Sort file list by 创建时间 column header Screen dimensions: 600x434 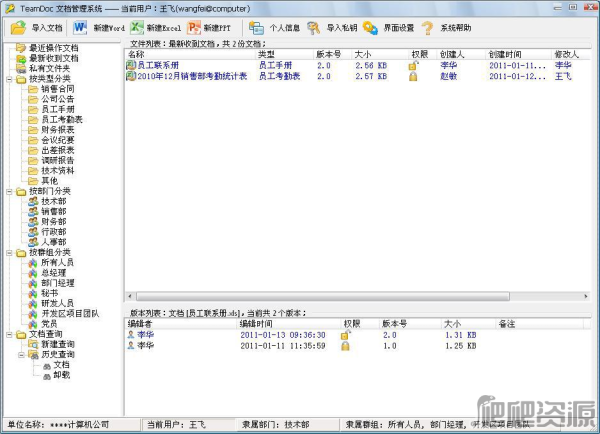[505, 54]
